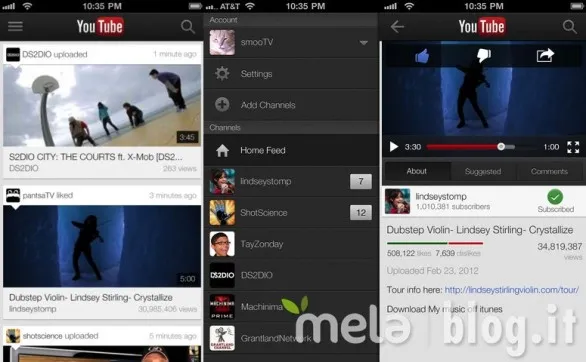Open the S2DIO CITY basketball video thumbnail
The width and height of the screenshot is (586, 362).
pos(102,105)
